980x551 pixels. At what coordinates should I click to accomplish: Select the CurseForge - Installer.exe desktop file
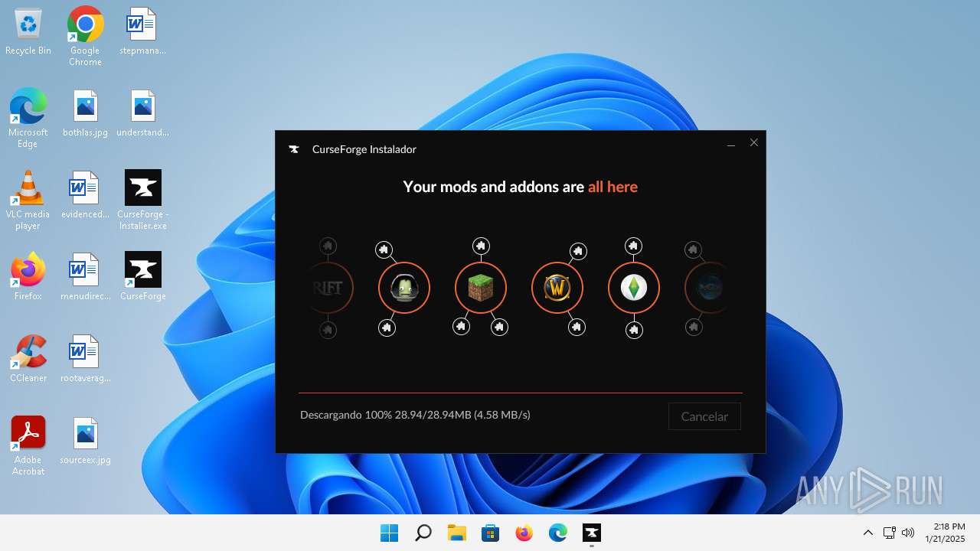coord(142,200)
